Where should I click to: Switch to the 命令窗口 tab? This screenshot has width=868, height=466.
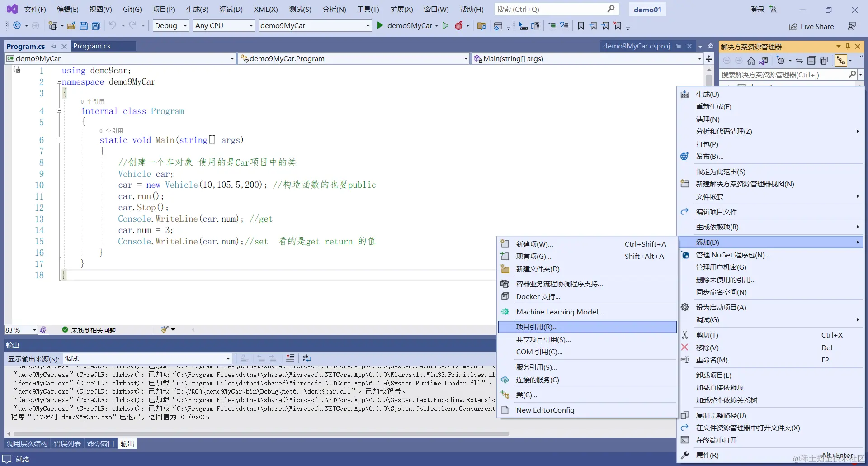click(x=100, y=444)
